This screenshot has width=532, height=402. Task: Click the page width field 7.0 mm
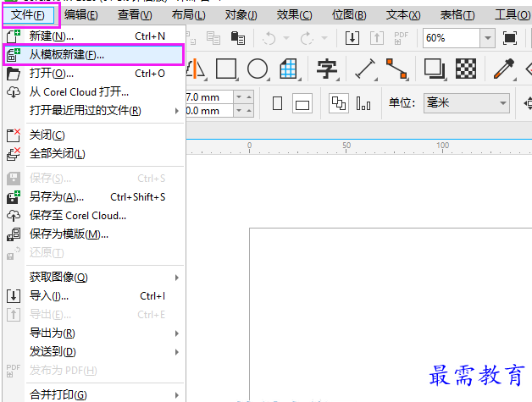(x=209, y=97)
